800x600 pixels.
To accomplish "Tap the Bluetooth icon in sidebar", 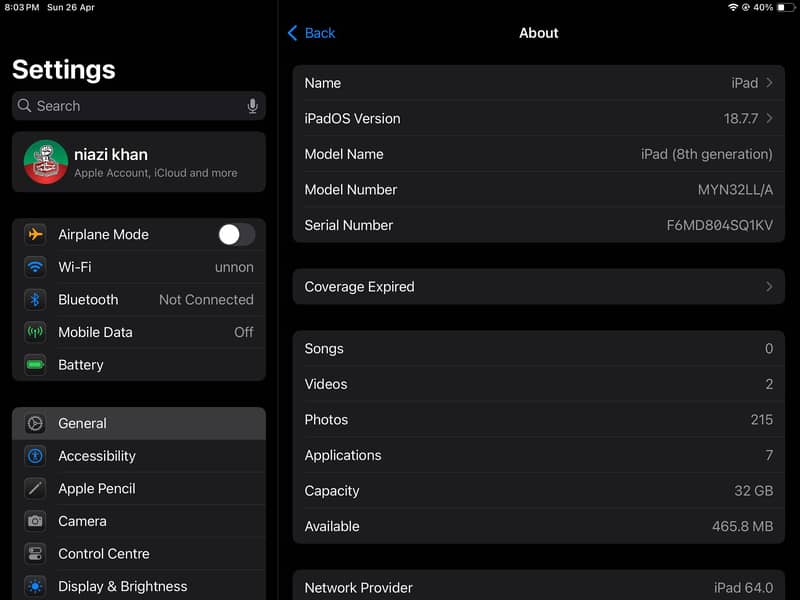I will coord(35,300).
